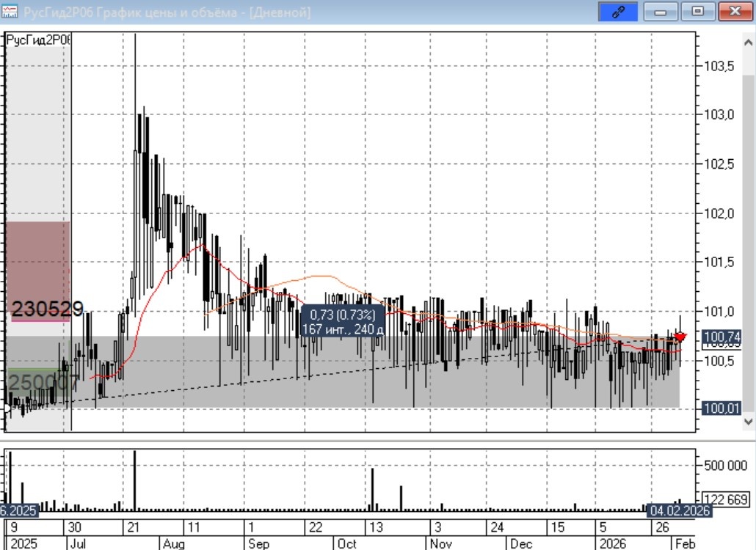
Task: Click the vertical scrollbar up arrow
Action: coord(748,43)
